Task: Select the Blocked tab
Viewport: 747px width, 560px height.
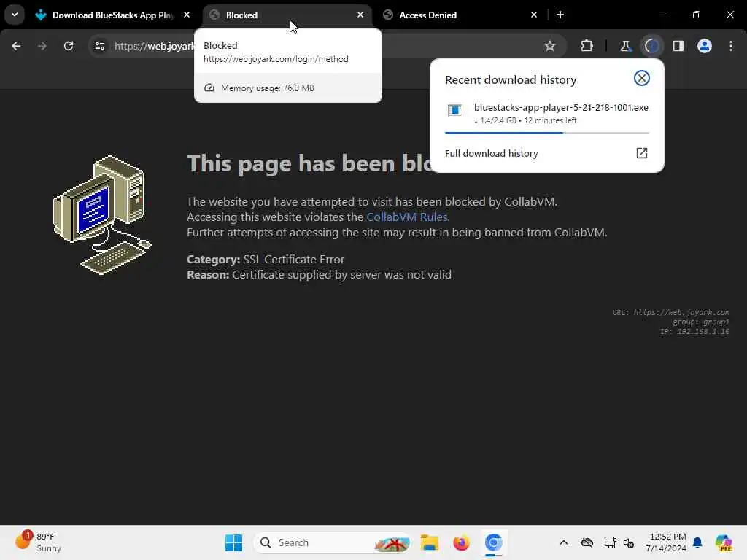Action: pyautogui.click(x=287, y=15)
